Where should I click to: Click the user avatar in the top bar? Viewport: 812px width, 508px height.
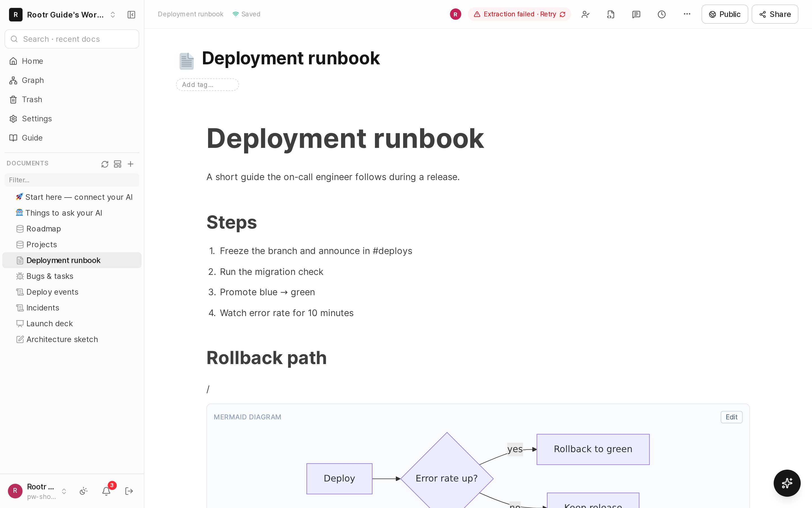pos(455,14)
